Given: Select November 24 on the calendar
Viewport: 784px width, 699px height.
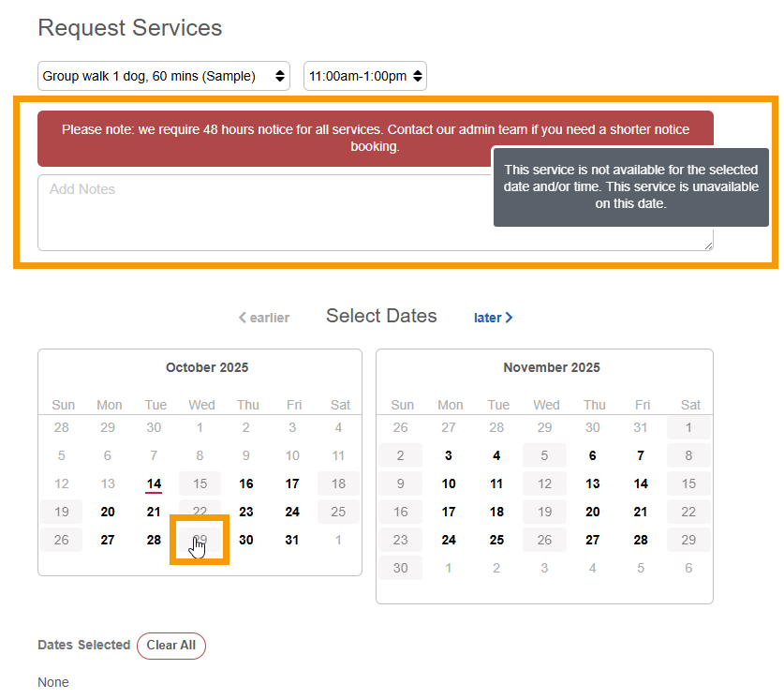Looking at the screenshot, I should (x=448, y=540).
